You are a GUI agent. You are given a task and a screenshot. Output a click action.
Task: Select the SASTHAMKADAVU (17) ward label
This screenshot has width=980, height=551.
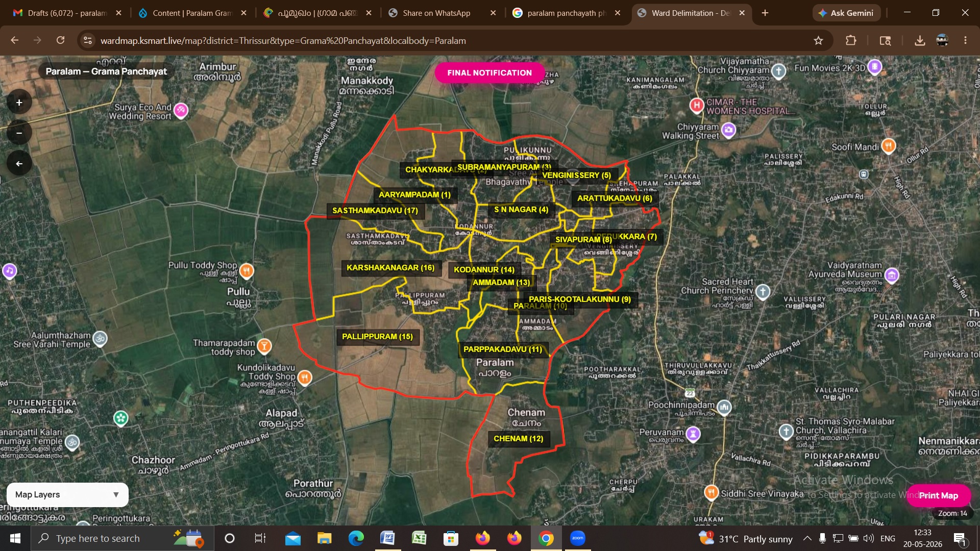(x=375, y=211)
